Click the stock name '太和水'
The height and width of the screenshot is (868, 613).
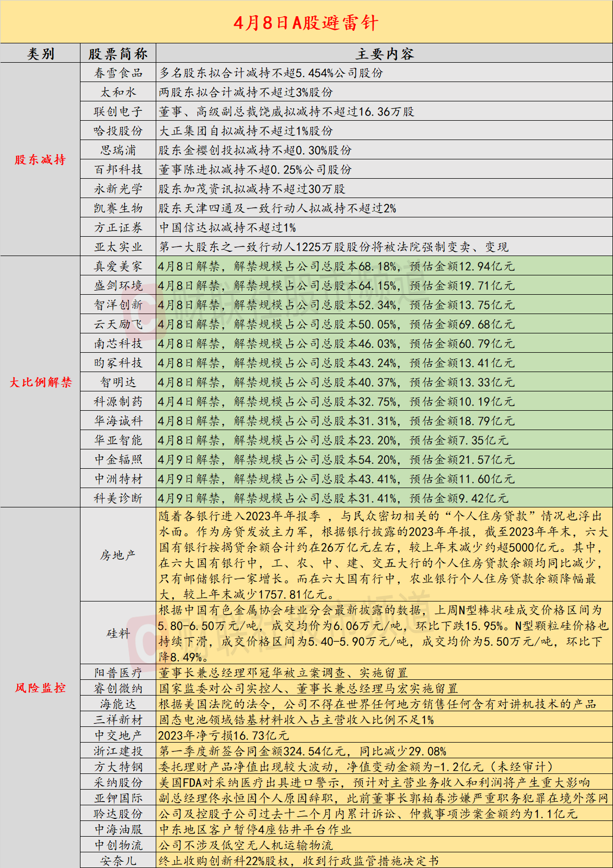point(118,92)
